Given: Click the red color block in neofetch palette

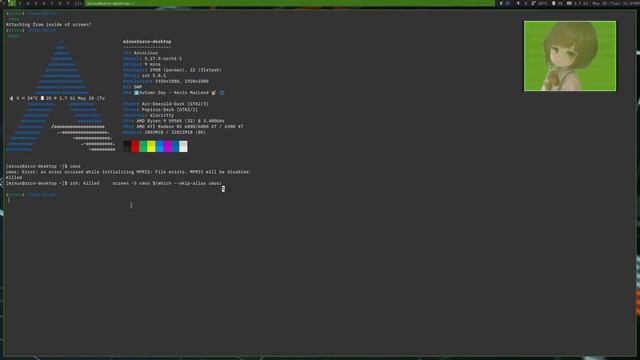Looking at the screenshot, I should 135,146.
